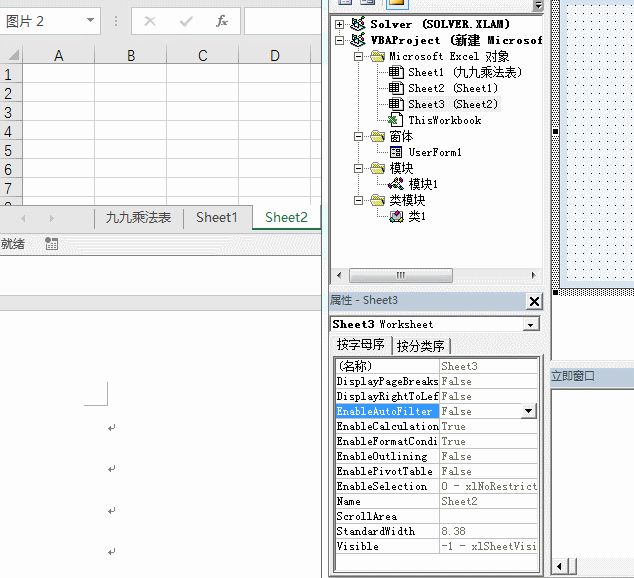
Task: Select the Visible property row
Action: [x=436, y=546]
